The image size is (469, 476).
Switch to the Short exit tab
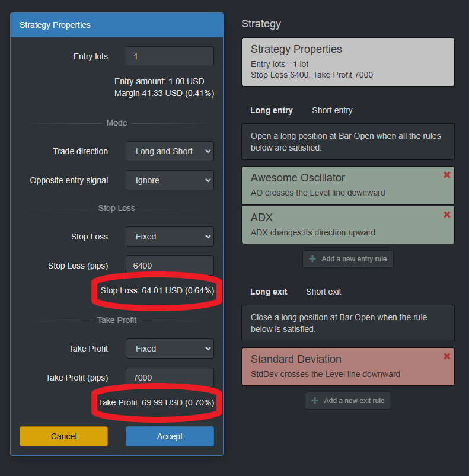click(323, 292)
